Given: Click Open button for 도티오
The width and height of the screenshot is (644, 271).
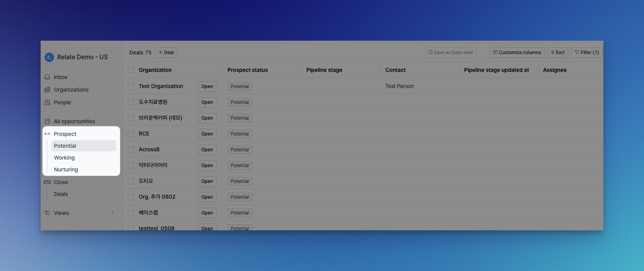Looking at the screenshot, I should pyautogui.click(x=207, y=181).
